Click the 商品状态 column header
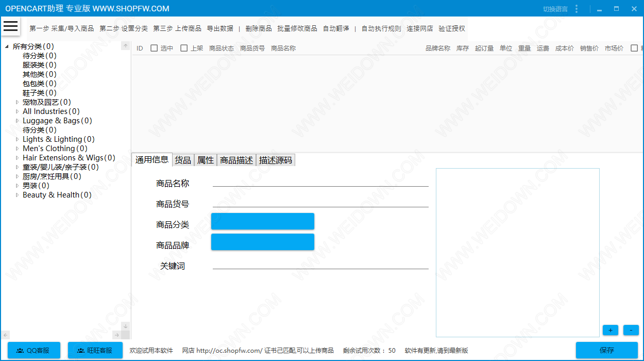Viewport: 644px width, 361px height. [222, 48]
